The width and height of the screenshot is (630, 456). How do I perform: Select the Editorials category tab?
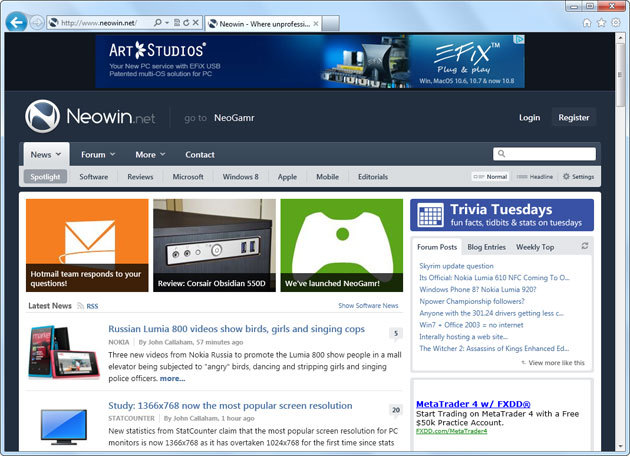373,177
